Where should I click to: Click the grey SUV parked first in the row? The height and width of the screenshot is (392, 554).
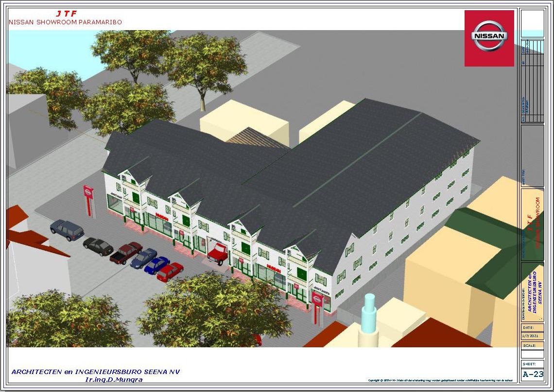pos(67,230)
